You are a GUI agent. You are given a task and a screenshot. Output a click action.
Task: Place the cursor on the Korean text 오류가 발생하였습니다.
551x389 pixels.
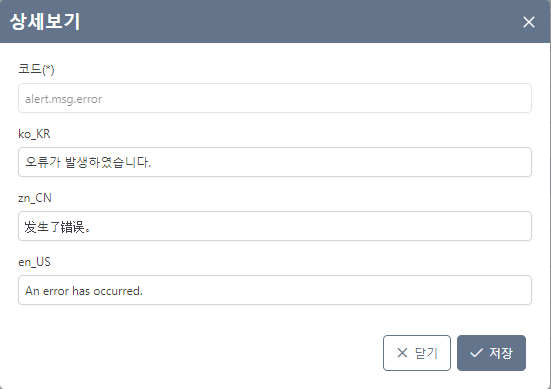click(x=88, y=162)
